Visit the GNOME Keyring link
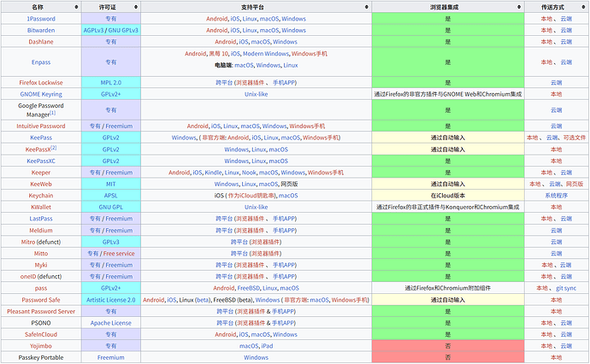 coord(41,94)
